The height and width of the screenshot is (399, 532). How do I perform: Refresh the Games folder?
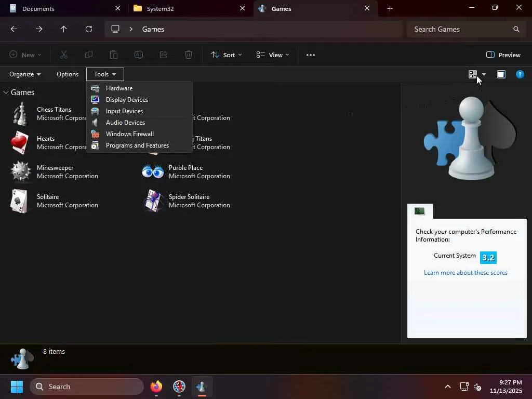pyautogui.click(x=89, y=29)
